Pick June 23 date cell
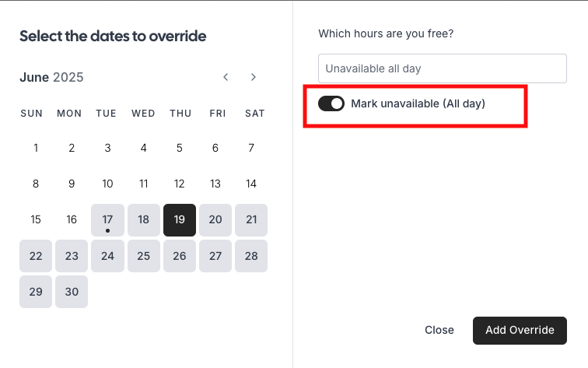Image resolution: width=588 pixels, height=368 pixels. click(x=72, y=256)
